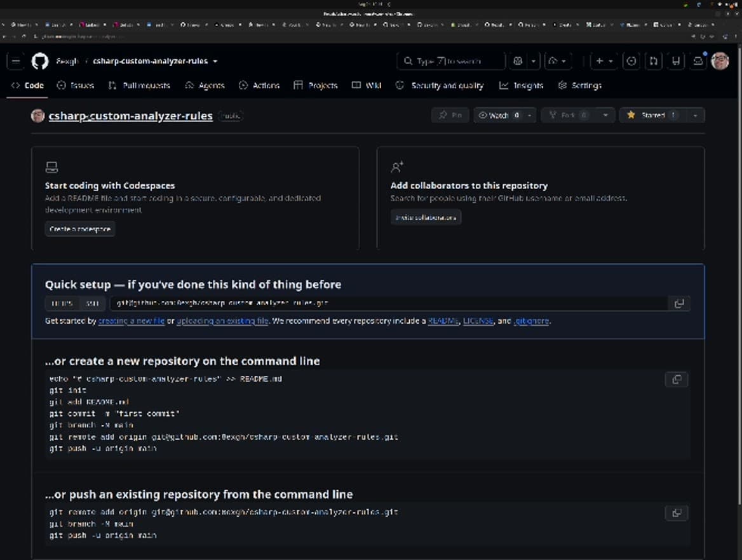Switch to the Pull requests tab
The height and width of the screenshot is (560, 742).
(139, 86)
